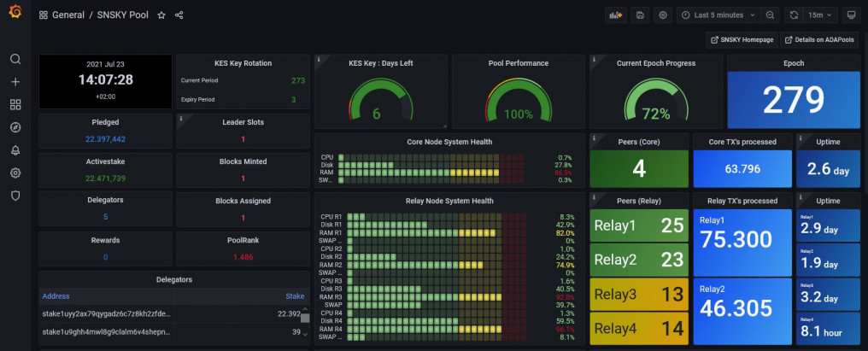Screen dimensions: 868x351
Task: Star the SNSKY Pool dashboard
Action: pos(161,15)
